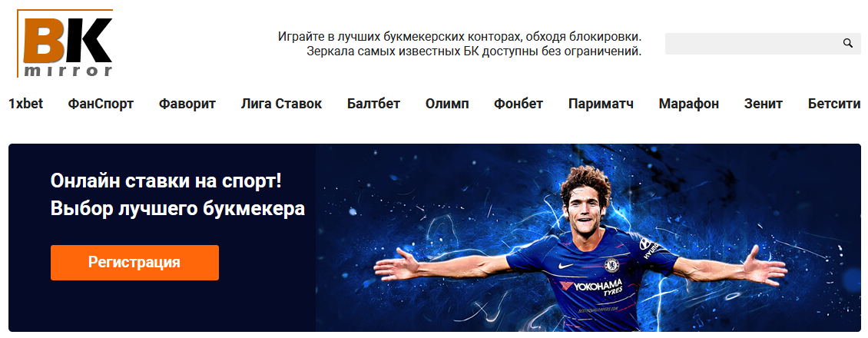Open the Олимп bookmaker link
Viewport: 868px width, 338px height.
447,104
